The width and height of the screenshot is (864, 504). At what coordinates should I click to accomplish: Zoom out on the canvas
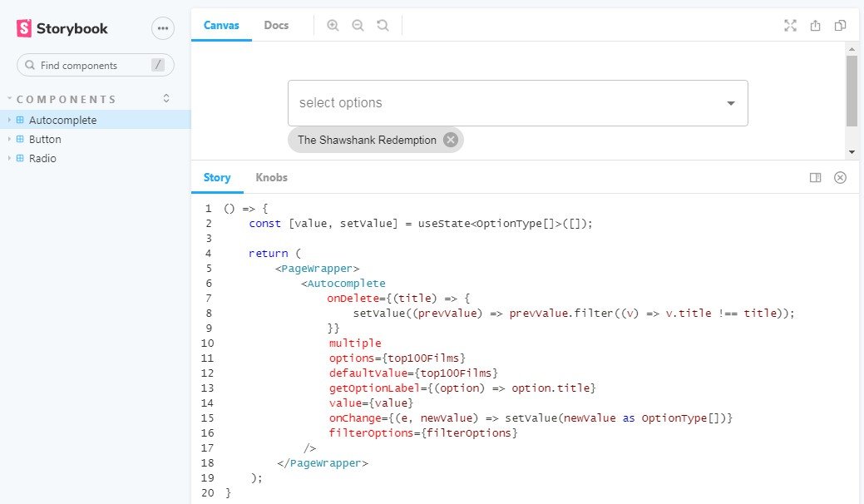[358, 25]
